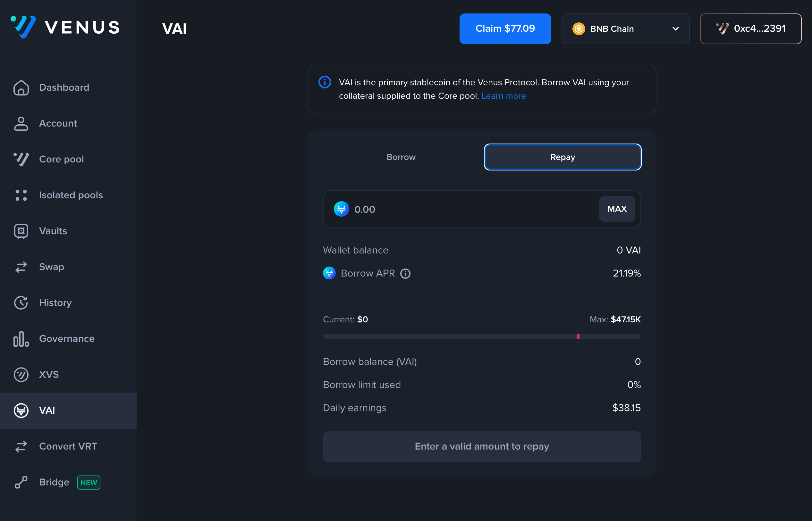Viewport: 812px width, 521px height.
Task: Click the Isolated pools dots icon
Action: click(21, 195)
